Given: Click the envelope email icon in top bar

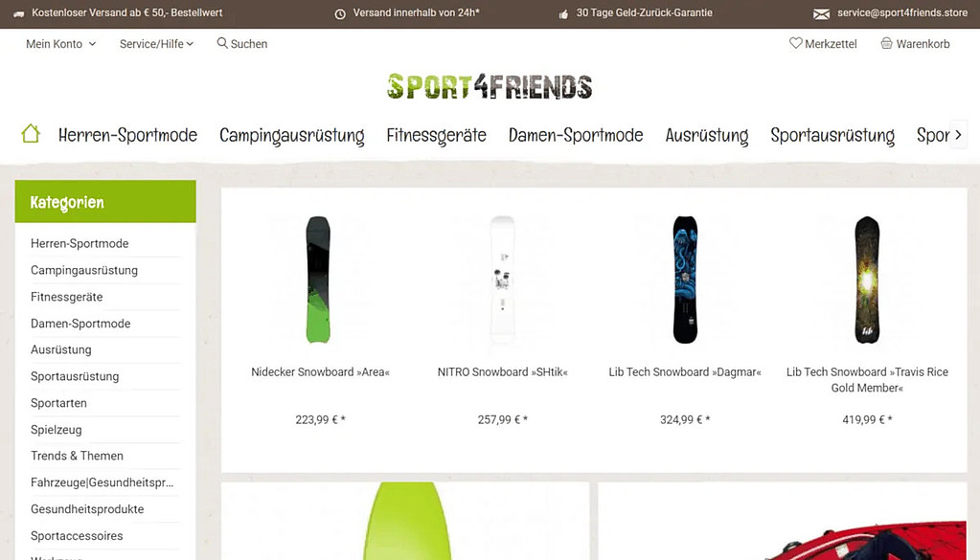Looking at the screenshot, I should pos(821,13).
